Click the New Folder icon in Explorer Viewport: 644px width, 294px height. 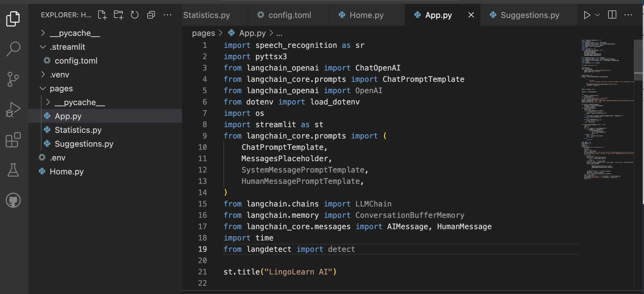(x=119, y=15)
